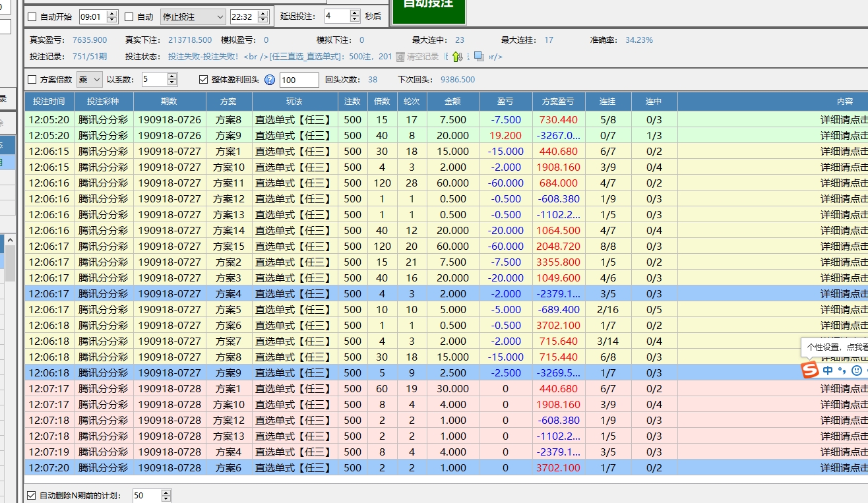Click the 连挂 column header
This screenshot has height=503, width=868.
[607, 102]
